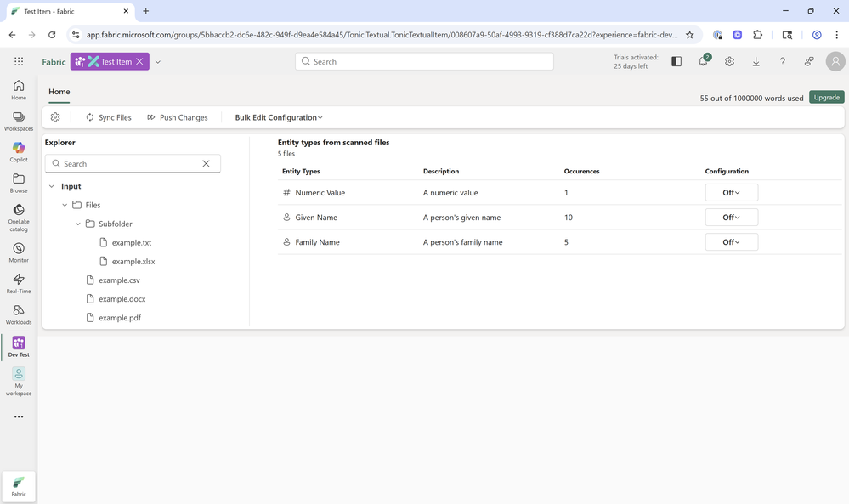Screen dimensions: 849x504
Task: Click the Family Name entity label
Action: [317, 242]
